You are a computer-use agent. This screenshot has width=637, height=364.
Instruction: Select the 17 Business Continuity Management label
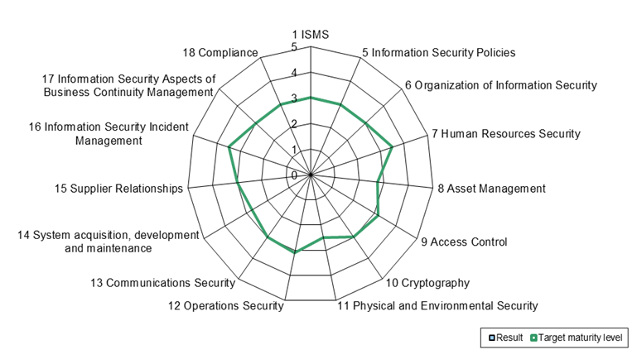click(x=128, y=85)
